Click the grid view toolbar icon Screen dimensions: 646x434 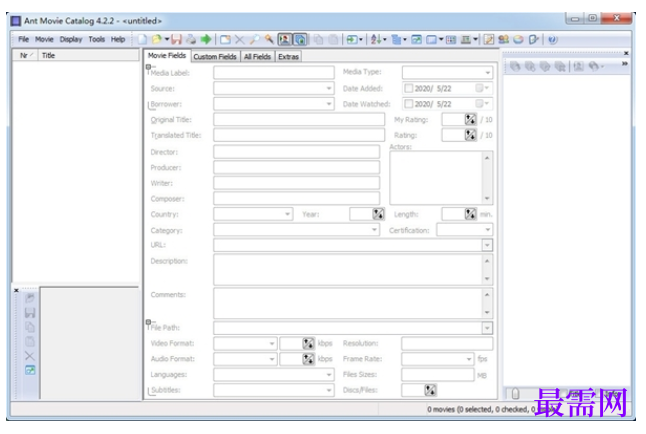[x=451, y=40]
